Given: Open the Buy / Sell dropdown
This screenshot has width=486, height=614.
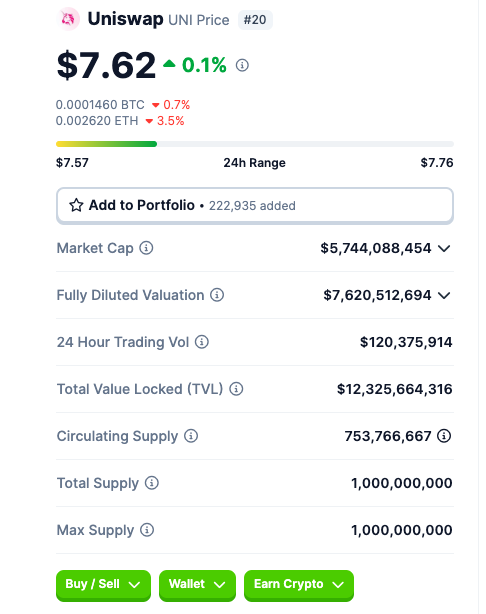Looking at the screenshot, I should (103, 585).
